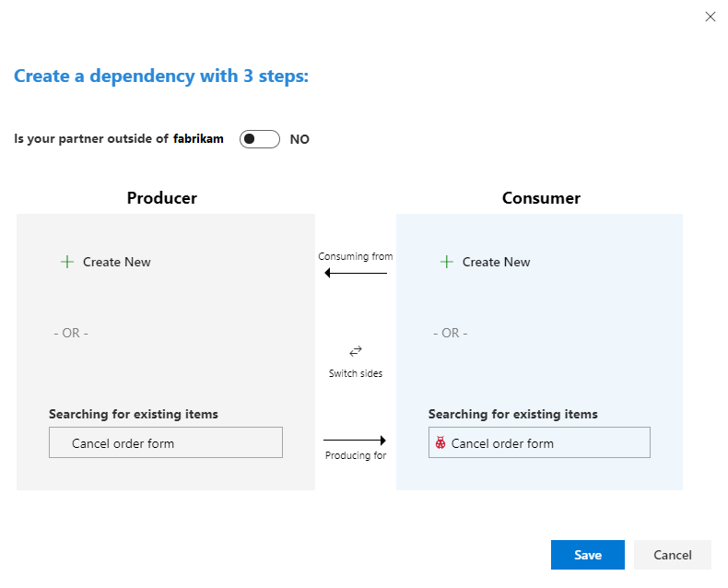Select Create New text in Producer panel
The width and height of the screenshot is (728, 588).
coord(117,262)
